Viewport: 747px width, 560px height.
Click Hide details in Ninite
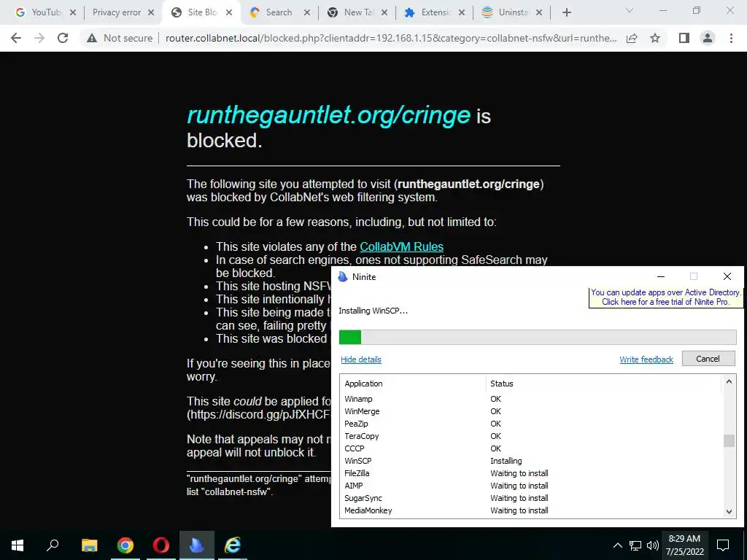tap(360, 359)
